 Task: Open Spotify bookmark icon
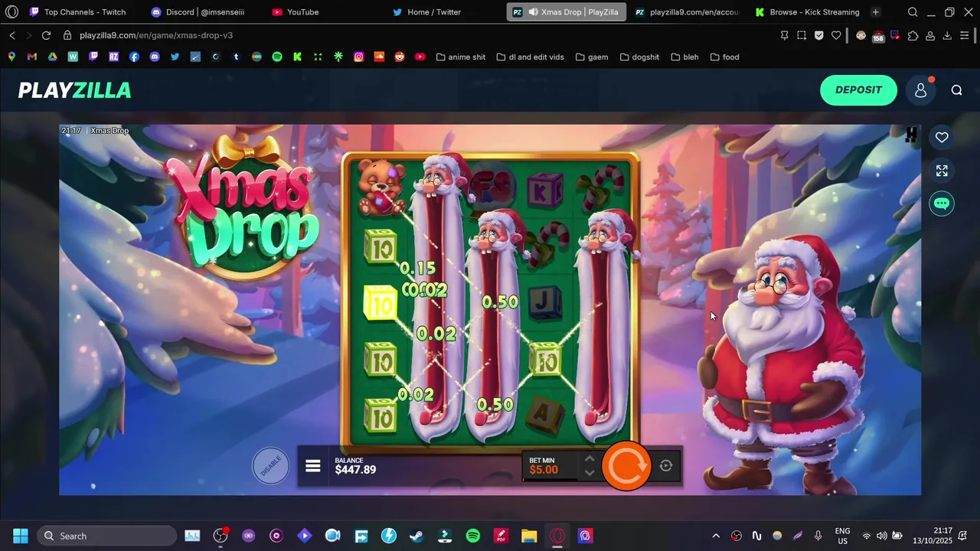click(x=277, y=57)
